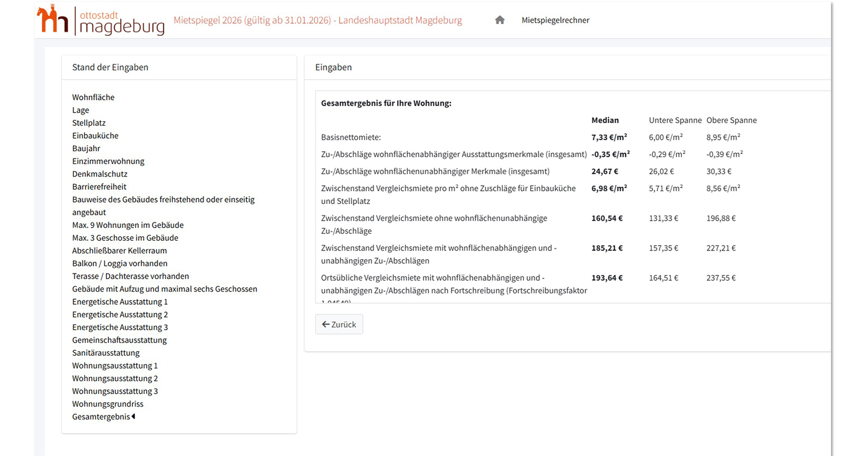Open the Mietspiegelrechner menu item
868x456 pixels.
[x=555, y=20]
